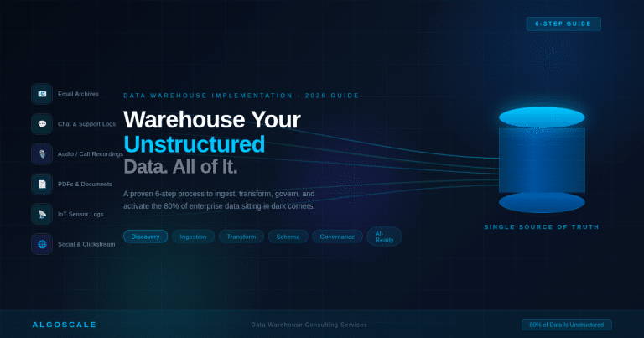Screen dimensions: 644x338
Task: Select the Schema step pill
Action: coord(288,237)
